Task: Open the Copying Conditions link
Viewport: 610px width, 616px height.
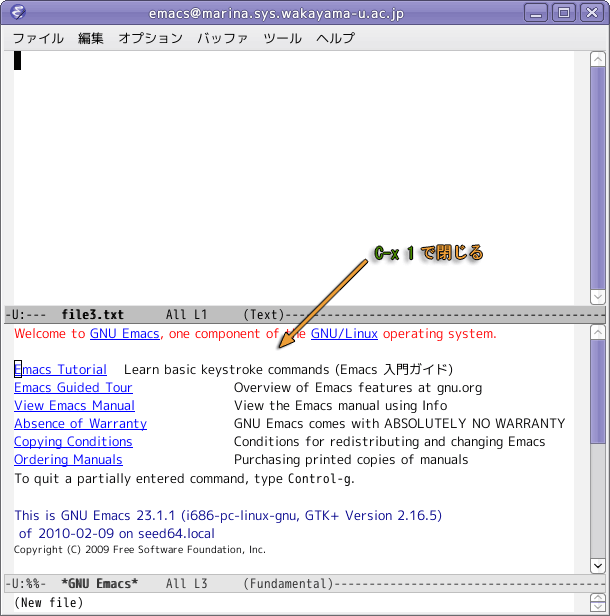Action: pyautogui.click(x=73, y=442)
